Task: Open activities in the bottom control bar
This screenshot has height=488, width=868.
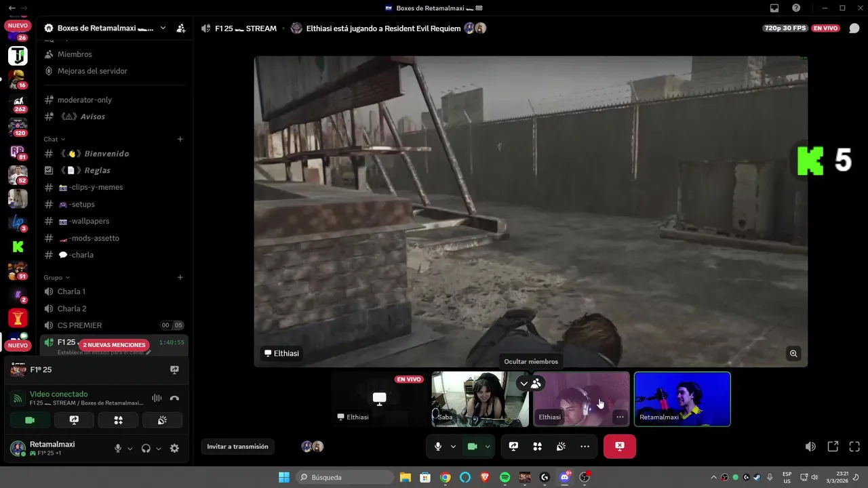Action: (537, 447)
